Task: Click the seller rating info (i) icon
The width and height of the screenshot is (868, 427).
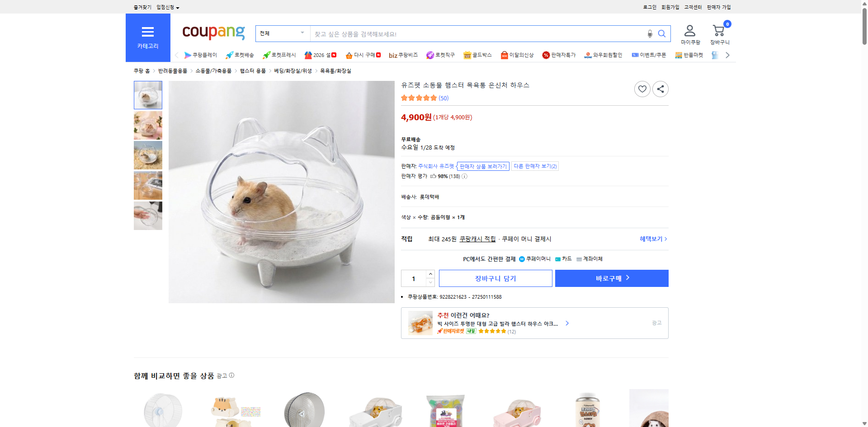Action: [x=464, y=176]
